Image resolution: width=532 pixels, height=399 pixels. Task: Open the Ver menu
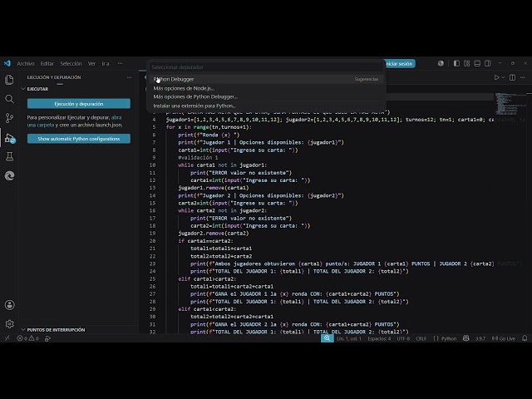click(91, 63)
